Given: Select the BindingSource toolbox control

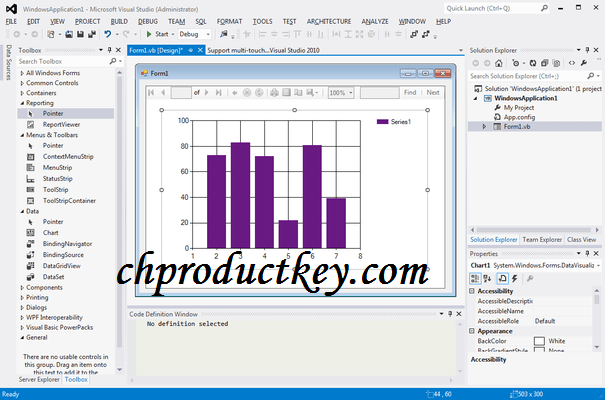Looking at the screenshot, I should (63, 255).
